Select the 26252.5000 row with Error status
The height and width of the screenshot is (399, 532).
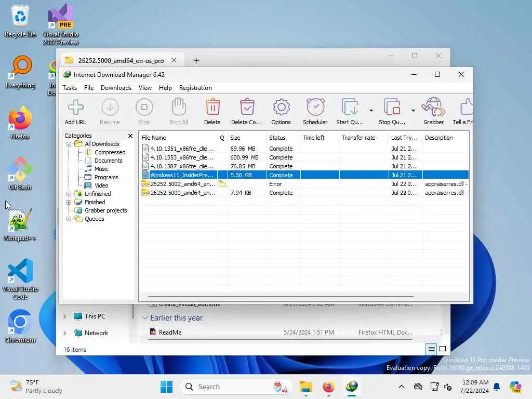point(304,184)
